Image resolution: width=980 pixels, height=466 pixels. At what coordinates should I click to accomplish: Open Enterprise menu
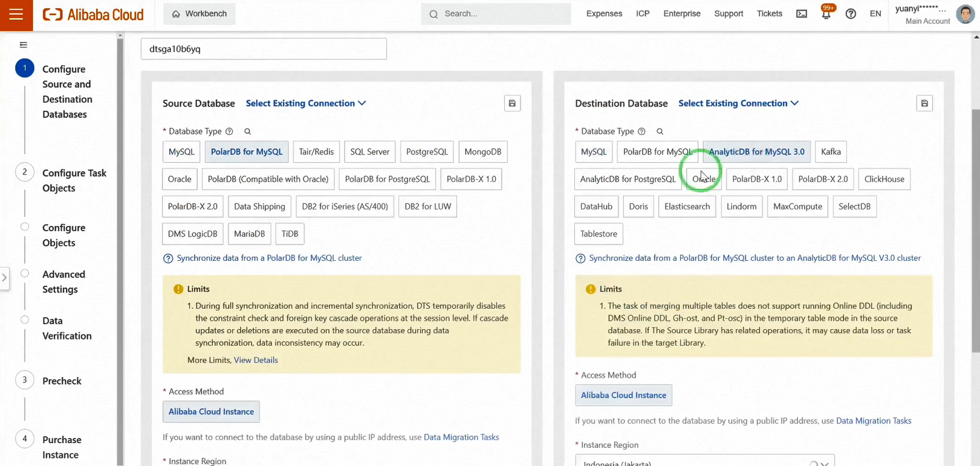coord(682,14)
